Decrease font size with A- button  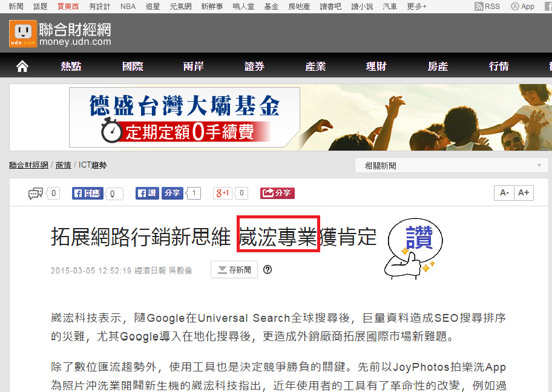(504, 193)
